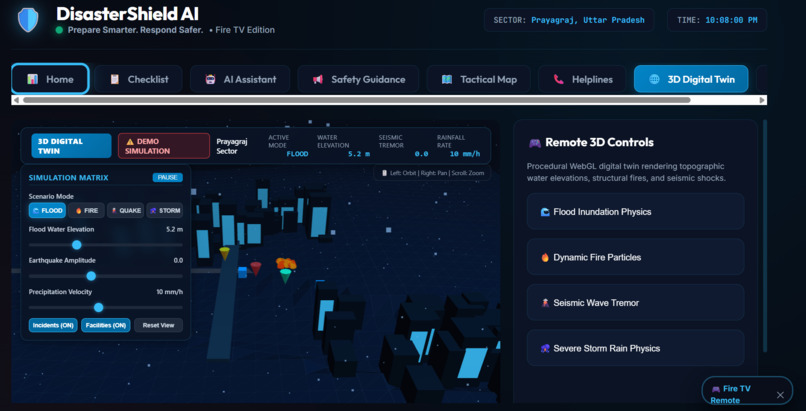
Task: Click the orange fire incident marker in 3D view
Action: [286, 264]
